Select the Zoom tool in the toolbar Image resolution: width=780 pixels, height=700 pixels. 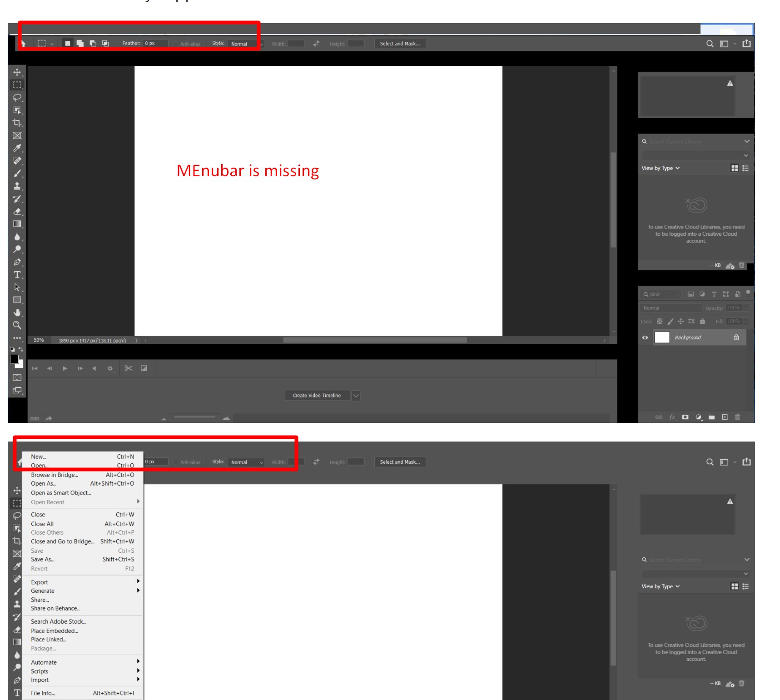(17, 325)
